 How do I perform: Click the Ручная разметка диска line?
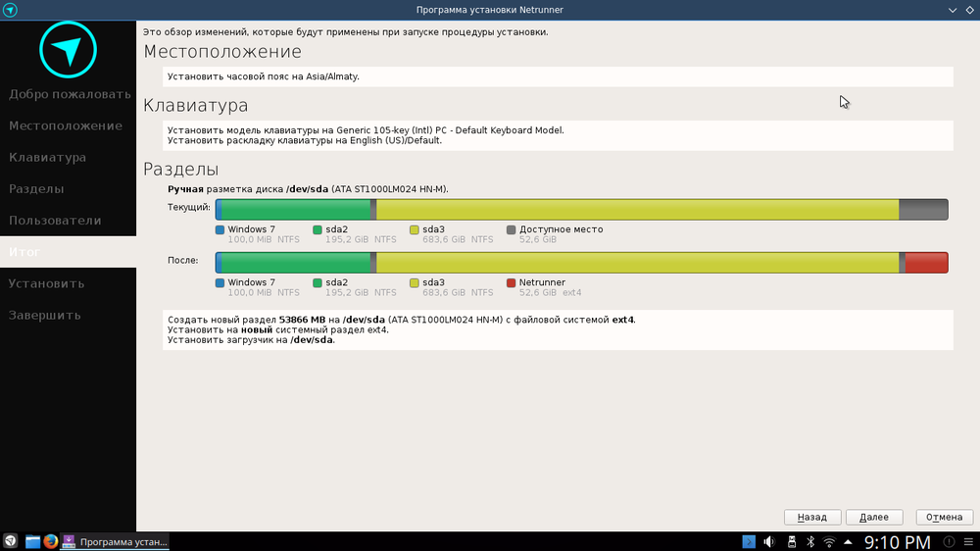[x=308, y=189]
